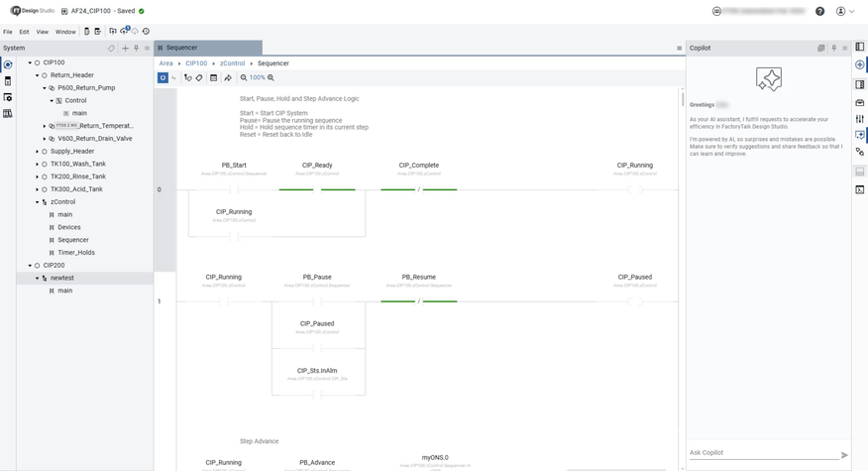This screenshot has width=868, height=471.
Task: Expand the TK100_Wash_Tank node
Action: coord(38,165)
